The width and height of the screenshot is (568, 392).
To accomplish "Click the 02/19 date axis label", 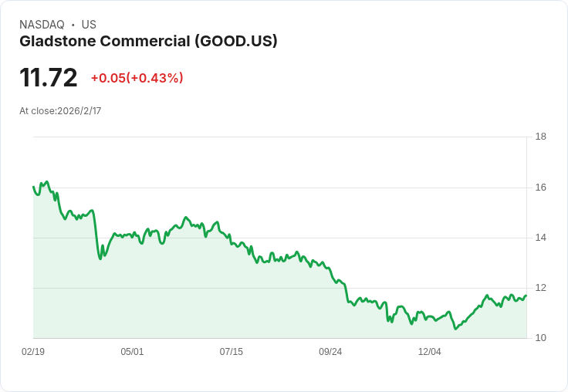I will (x=33, y=351).
